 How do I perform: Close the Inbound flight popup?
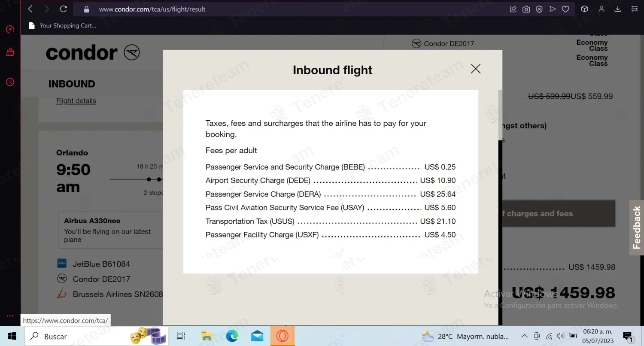(x=475, y=69)
